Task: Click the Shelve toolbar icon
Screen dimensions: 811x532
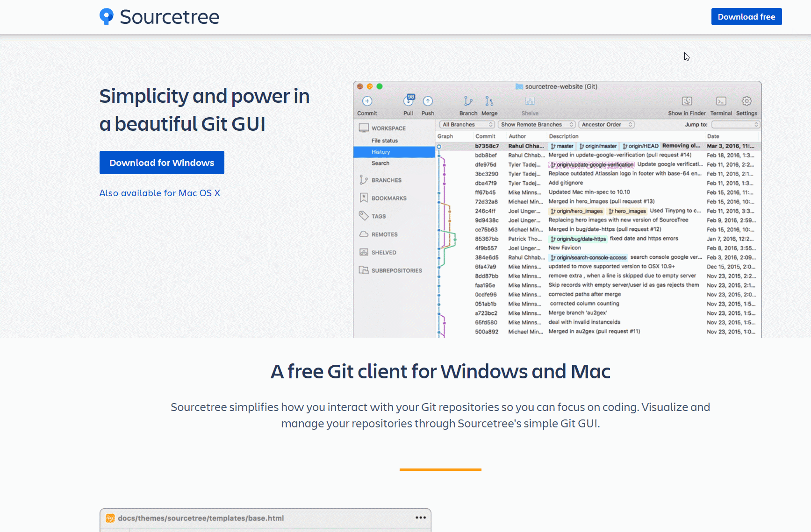Action: (530, 101)
